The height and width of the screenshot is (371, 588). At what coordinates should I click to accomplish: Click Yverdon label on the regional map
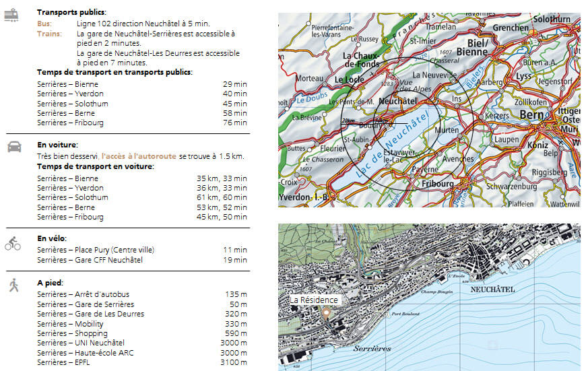coord(303,197)
